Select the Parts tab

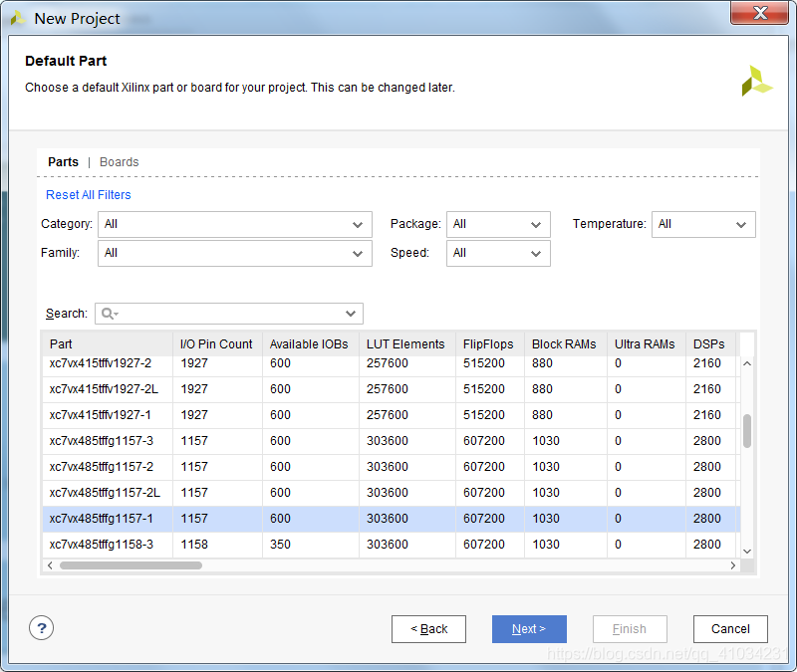(63, 162)
